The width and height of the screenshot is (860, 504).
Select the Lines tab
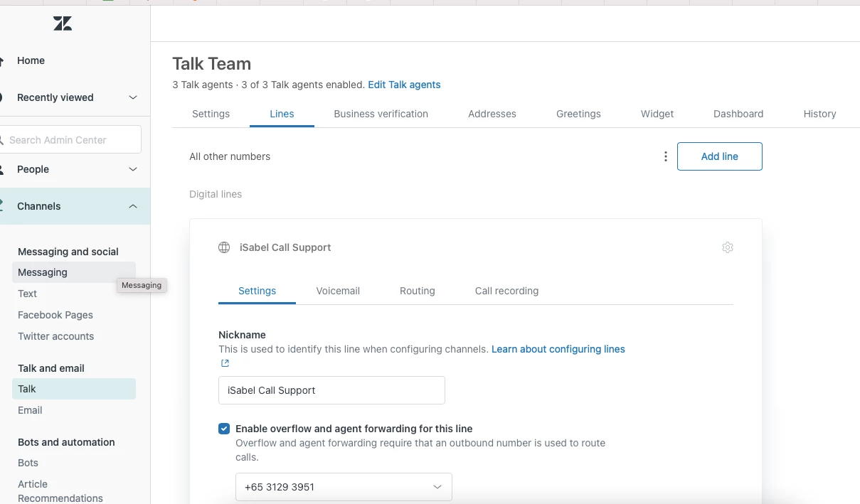point(282,114)
